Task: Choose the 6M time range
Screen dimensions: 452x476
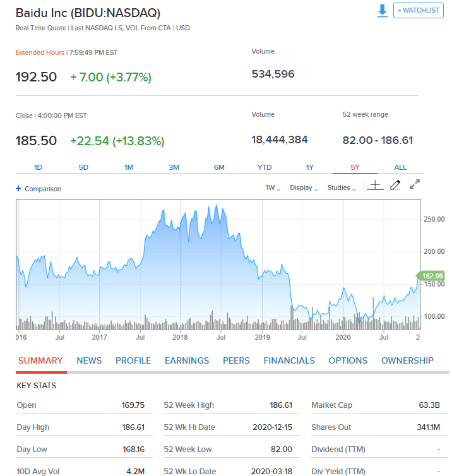Action: tap(219, 167)
